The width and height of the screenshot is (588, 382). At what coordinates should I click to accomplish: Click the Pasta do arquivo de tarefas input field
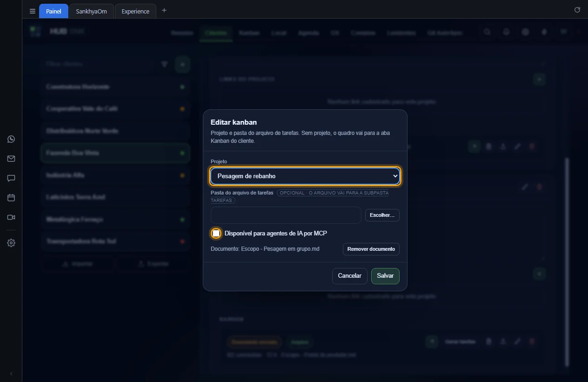[286, 215]
